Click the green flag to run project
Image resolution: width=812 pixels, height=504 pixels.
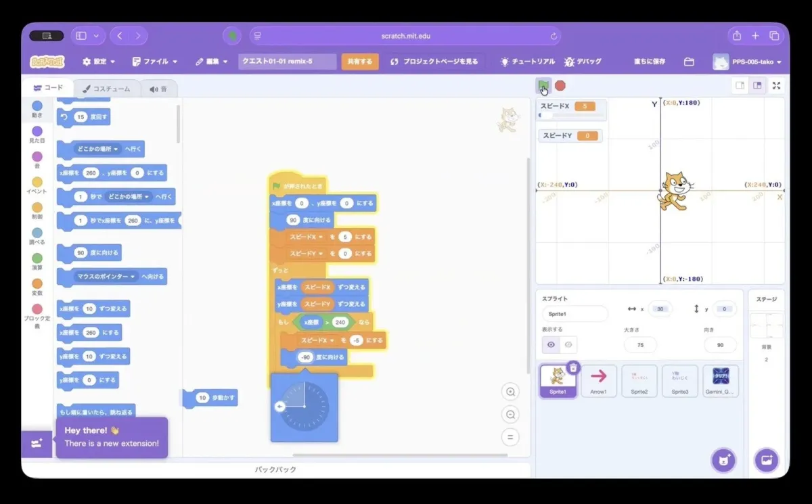pyautogui.click(x=544, y=86)
